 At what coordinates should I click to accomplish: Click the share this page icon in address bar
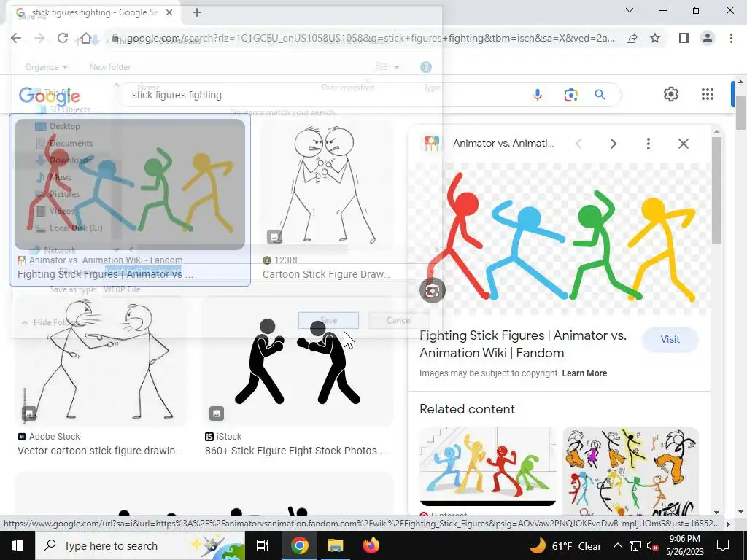(632, 38)
